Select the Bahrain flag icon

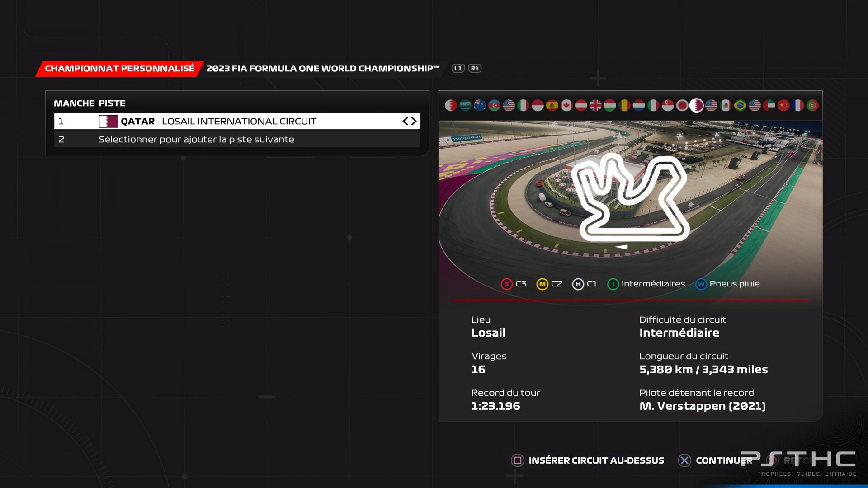point(451,105)
